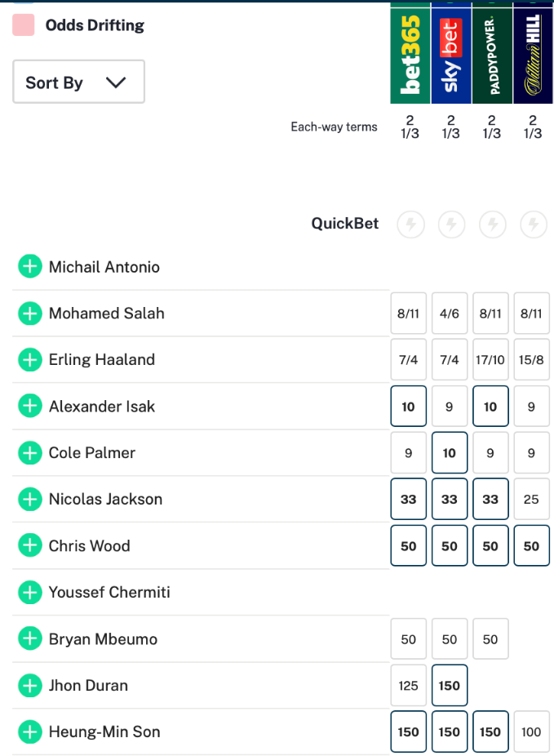Click the Paddy Power bookmaker logo
This screenshot has width=554, height=756.
tap(492, 55)
